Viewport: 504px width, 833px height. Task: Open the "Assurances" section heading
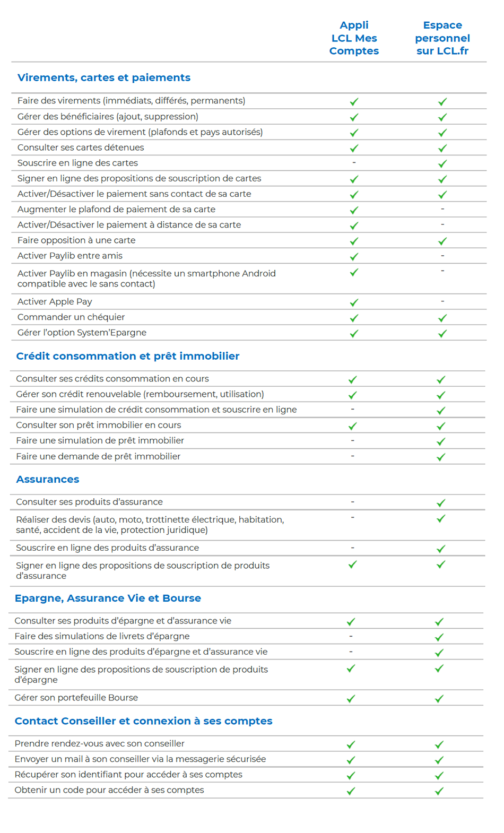(48, 479)
